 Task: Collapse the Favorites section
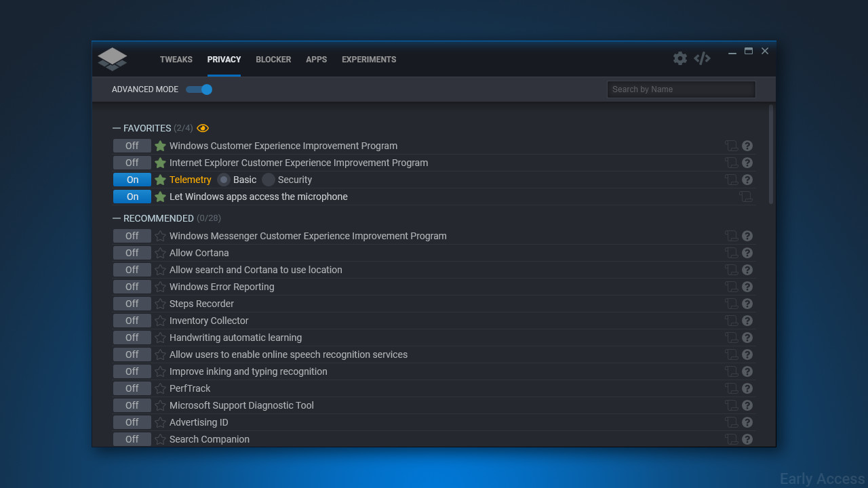[117, 128]
